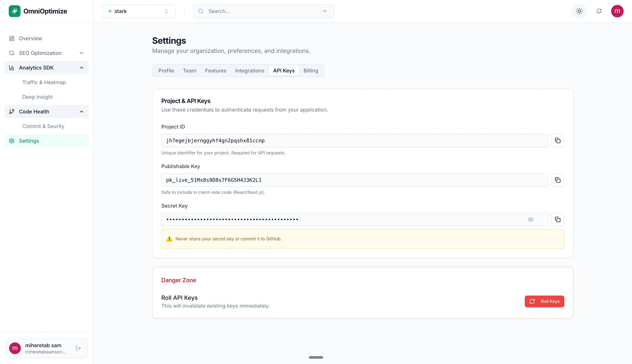Open Deep Insight page
Image resolution: width=632 pixels, height=364 pixels.
pyautogui.click(x=37, y=97)
